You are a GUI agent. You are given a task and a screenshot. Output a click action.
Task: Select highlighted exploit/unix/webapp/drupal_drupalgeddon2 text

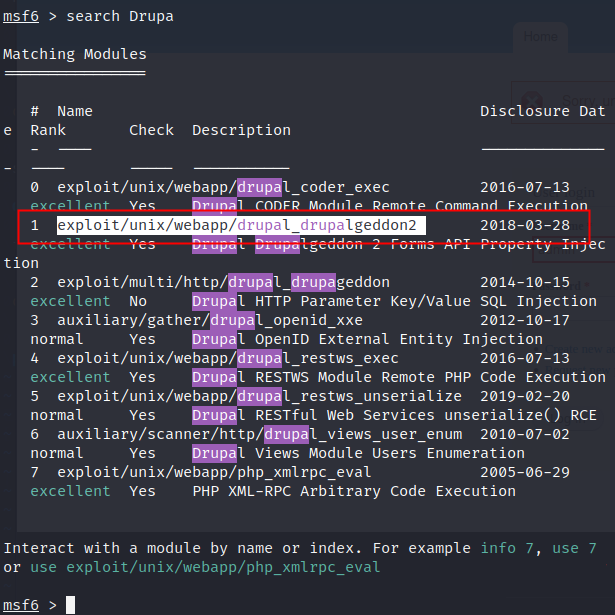[241, 225]
